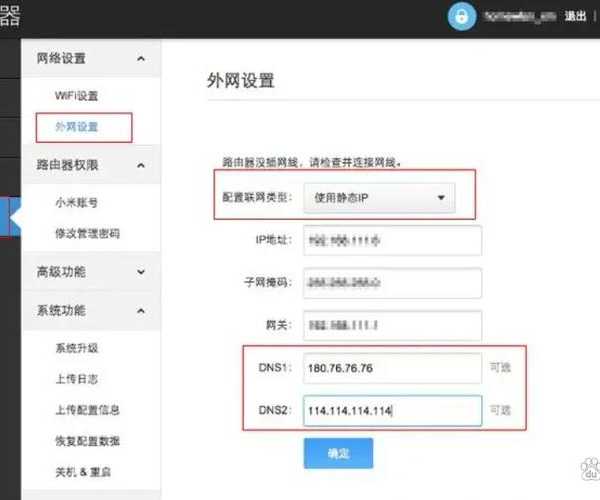Open 上传日志 page

click(76, 379)
